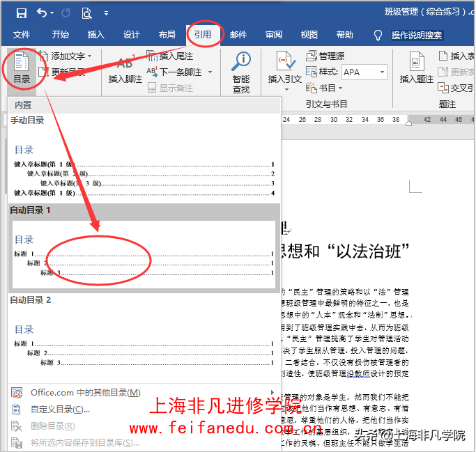Click the Undo arrow icon

pos(42,13)
